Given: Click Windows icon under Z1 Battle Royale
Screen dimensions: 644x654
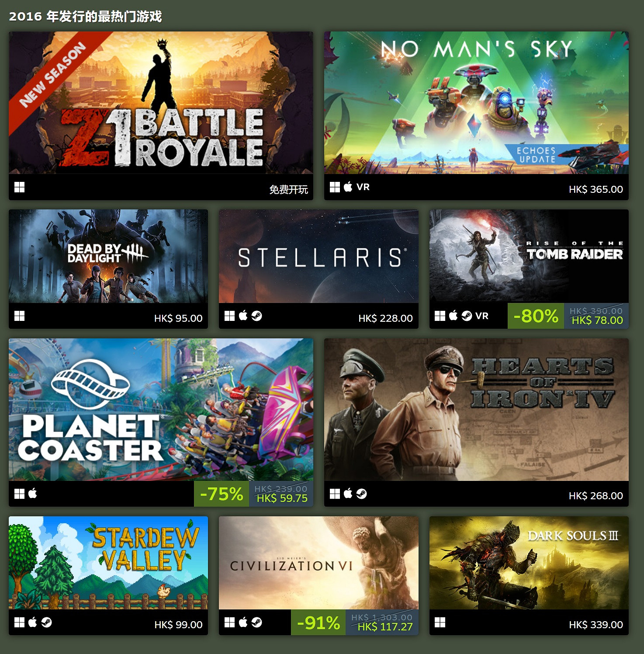Looking at the screenshot, I should coord(19,187).
